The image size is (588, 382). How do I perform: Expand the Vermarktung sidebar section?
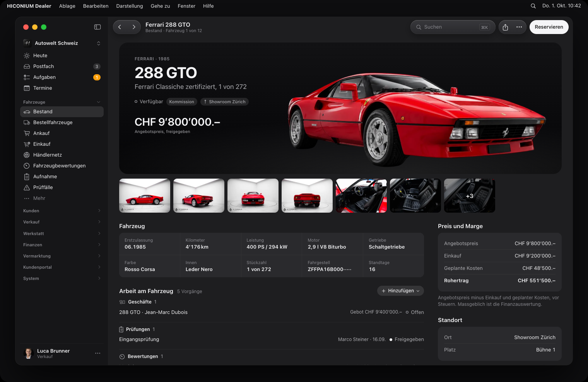(62, 256)
